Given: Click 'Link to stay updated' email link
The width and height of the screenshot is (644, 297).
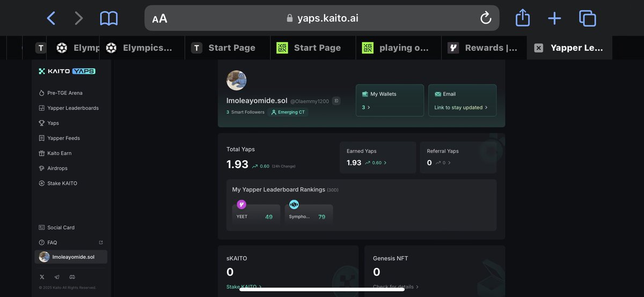Looking at the screenshot, I should pyautogui.click(x=461, y=107).
